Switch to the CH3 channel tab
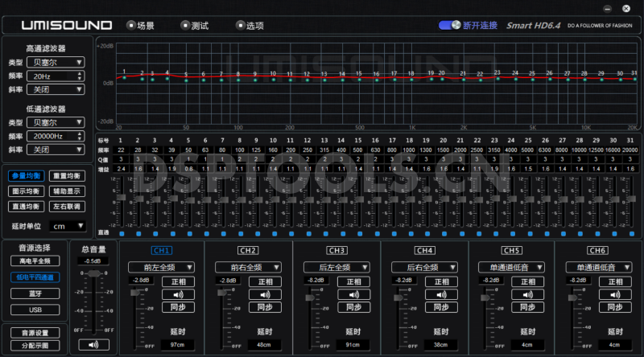Screen dimensions: 644x357 pos(336,250)
